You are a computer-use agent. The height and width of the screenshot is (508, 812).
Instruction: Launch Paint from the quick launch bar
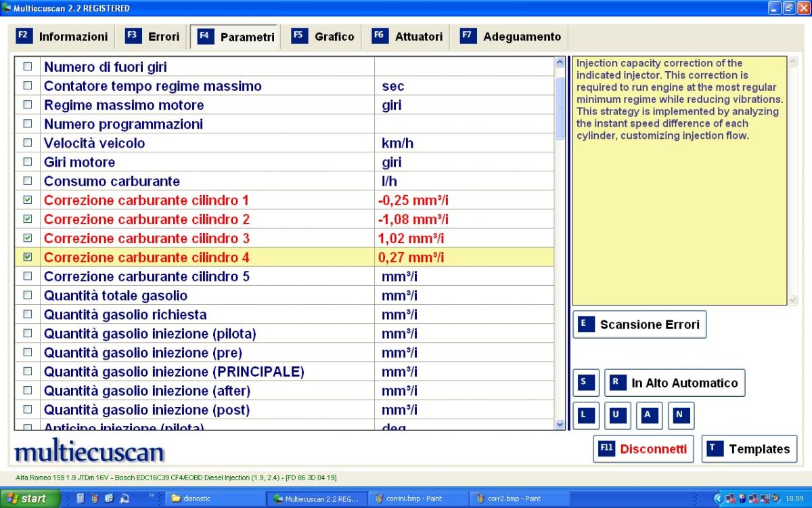[94, 499]
